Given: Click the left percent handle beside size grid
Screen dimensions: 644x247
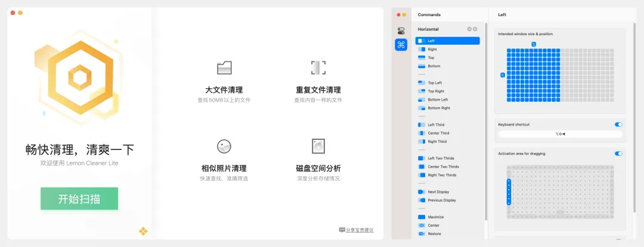Looking at the screenshot, I should coord(502,75).
